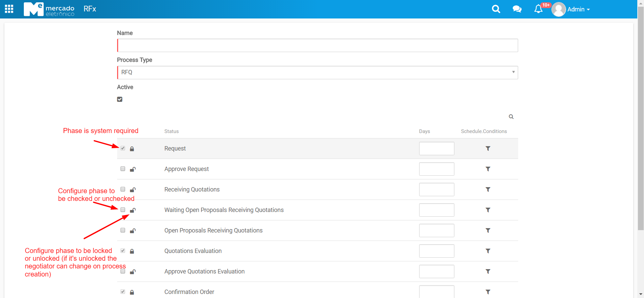This screenshot has height=298, width=644.
Task: Toggle the lock icon for Quotations Evaluation
Action: point(132,251)
